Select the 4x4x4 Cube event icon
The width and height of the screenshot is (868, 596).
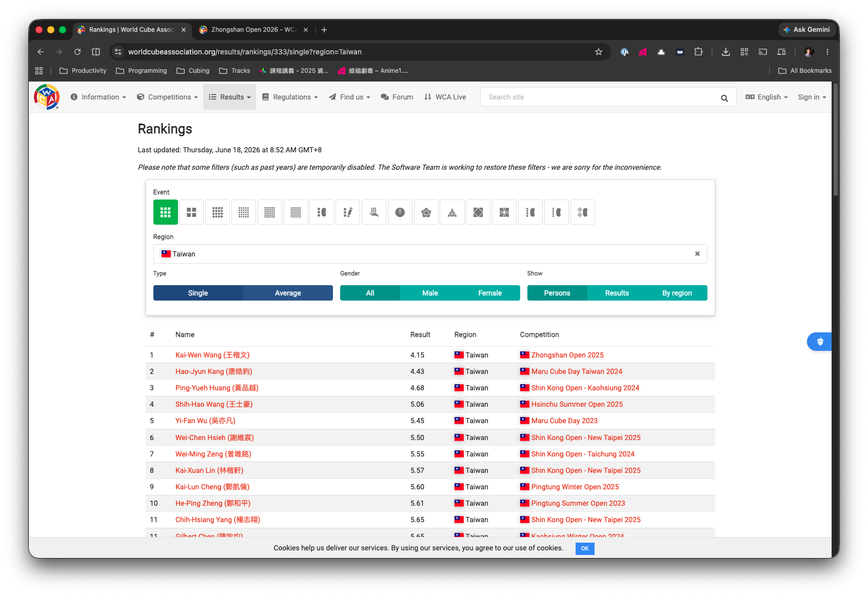click(218, 212)
